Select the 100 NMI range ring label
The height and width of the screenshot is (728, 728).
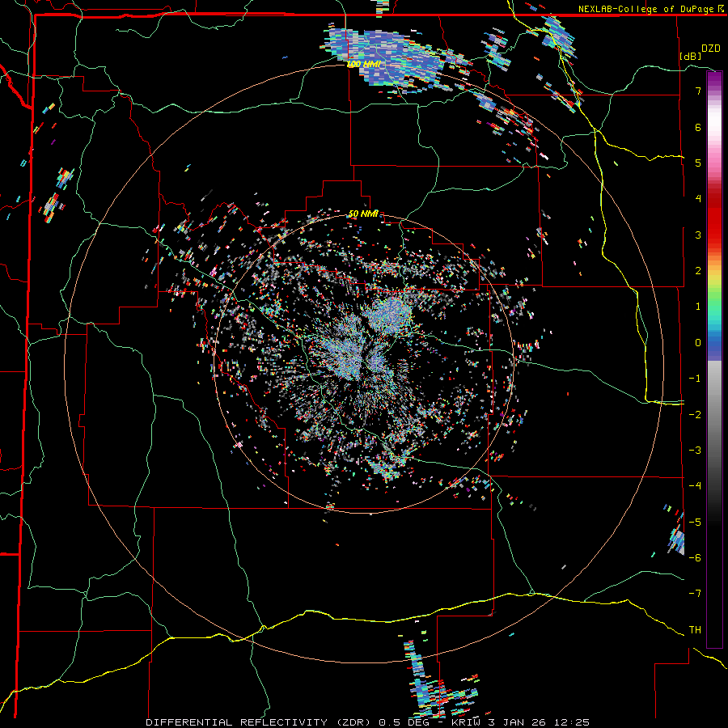tap(364, 64)
